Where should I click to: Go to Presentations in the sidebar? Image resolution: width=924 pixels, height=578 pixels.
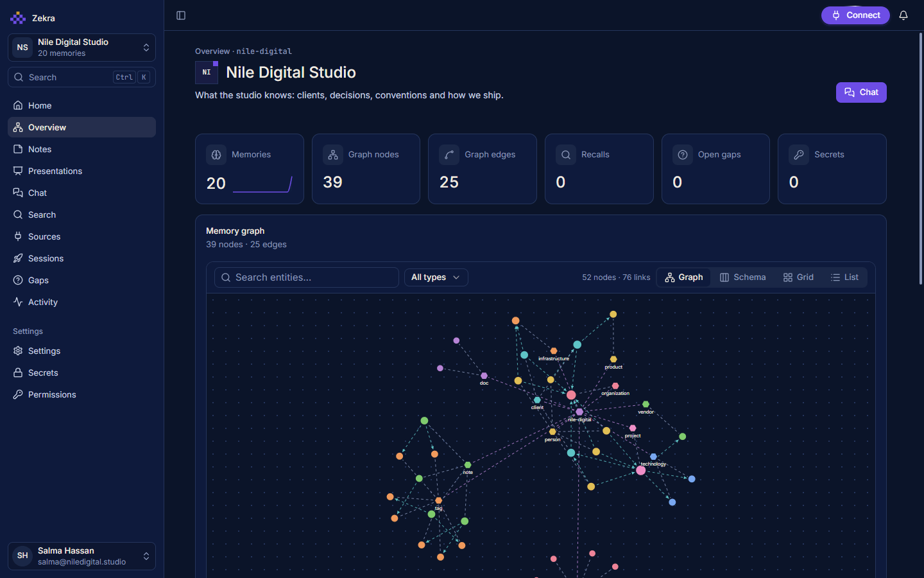click(x=81, y=171)
